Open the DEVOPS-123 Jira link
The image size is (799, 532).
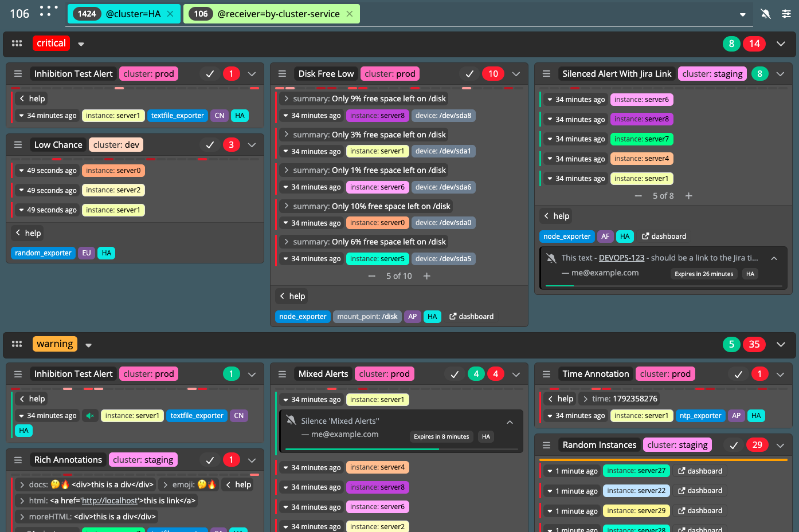coord(621,258)
